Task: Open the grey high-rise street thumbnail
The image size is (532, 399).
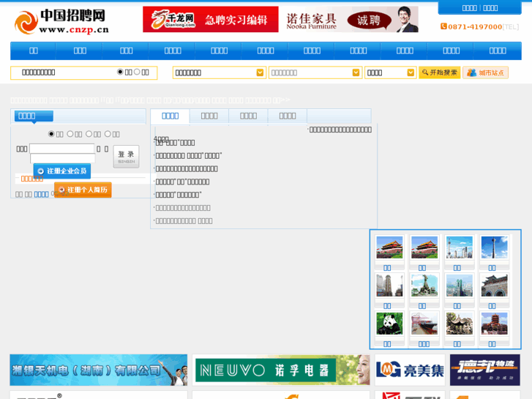Action: (x=389, y=286)
